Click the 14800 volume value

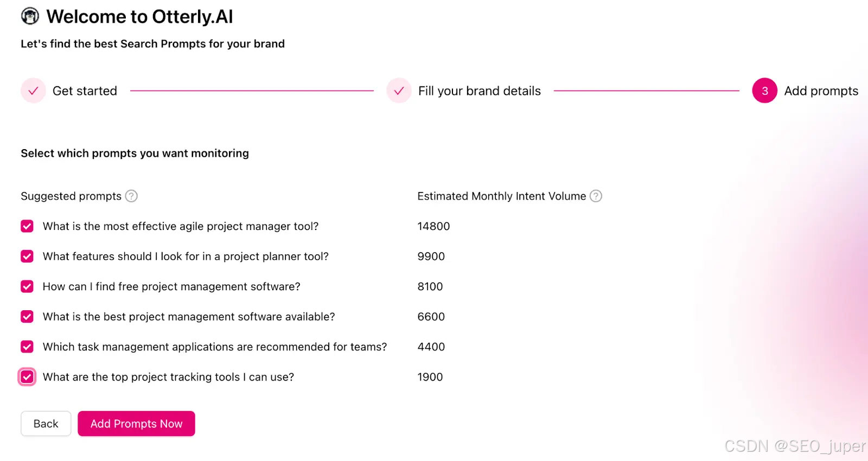point(433,226)
